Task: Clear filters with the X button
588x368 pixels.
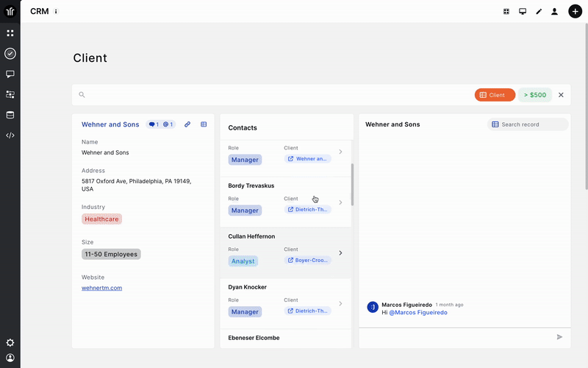Action: [561, 95]
